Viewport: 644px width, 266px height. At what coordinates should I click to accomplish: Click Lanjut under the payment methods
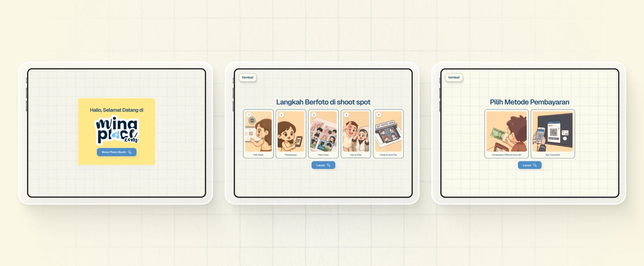coord(530,165)
